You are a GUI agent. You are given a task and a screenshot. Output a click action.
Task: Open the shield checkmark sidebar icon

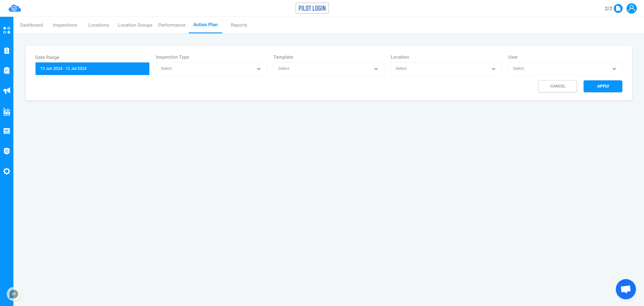coord(7,151)
